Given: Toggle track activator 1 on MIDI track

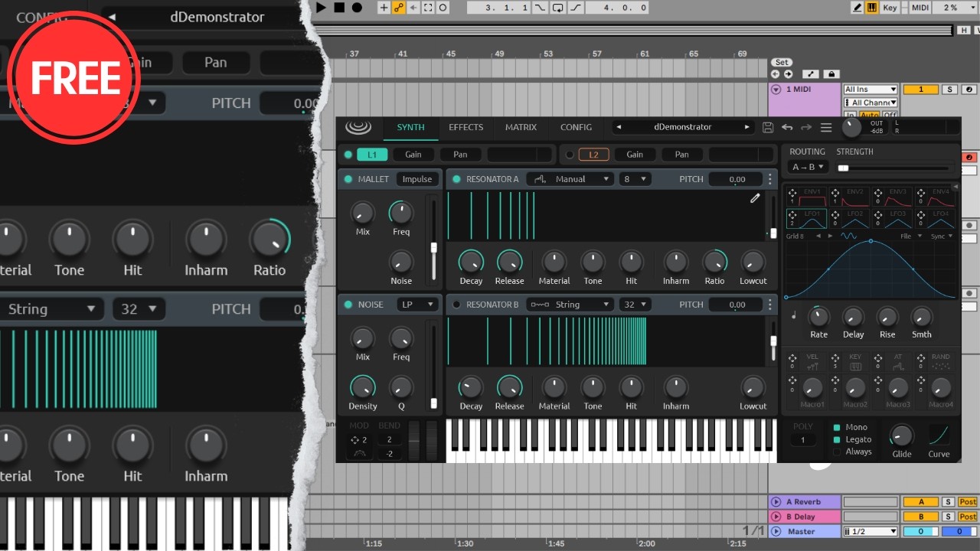Looking at the screenshot, I should point(921,90).
